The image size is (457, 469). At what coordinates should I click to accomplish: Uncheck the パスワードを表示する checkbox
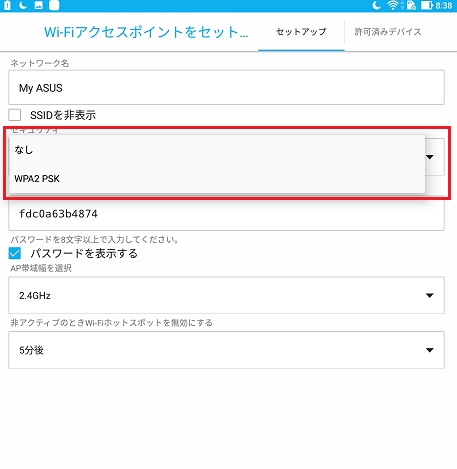[x=15, y=253]
